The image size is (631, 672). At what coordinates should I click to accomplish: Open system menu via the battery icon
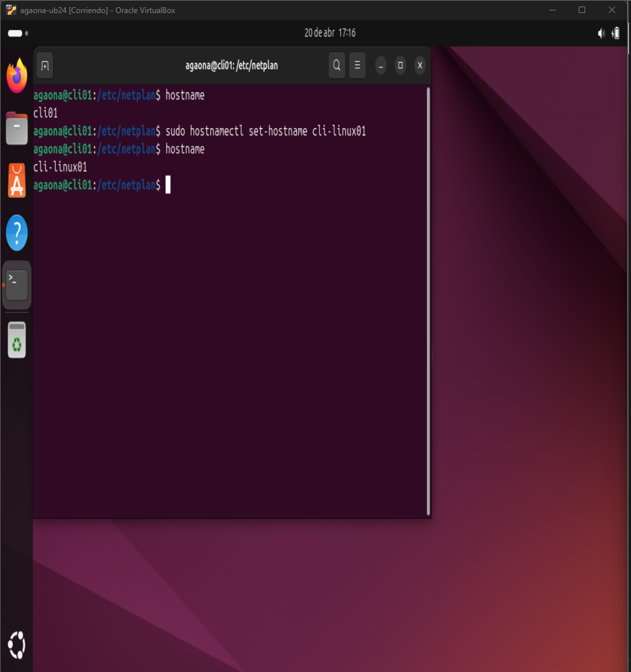click(x=615, y=33)
